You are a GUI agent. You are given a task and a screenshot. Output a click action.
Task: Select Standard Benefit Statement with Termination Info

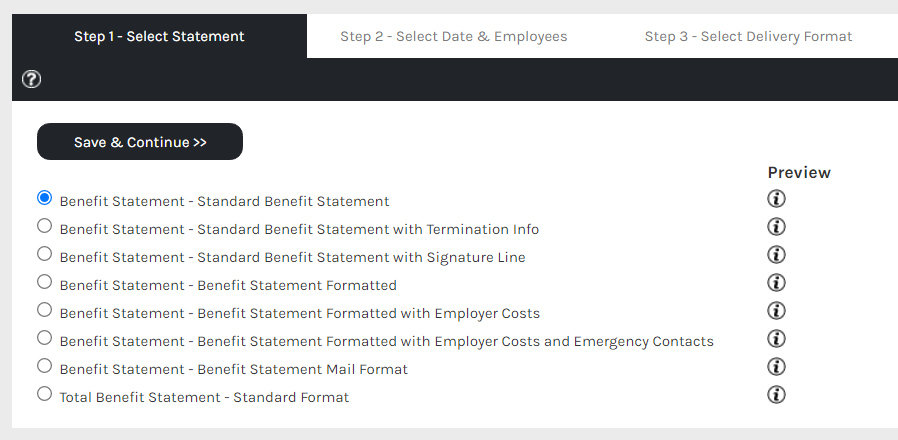click(44, 226)
